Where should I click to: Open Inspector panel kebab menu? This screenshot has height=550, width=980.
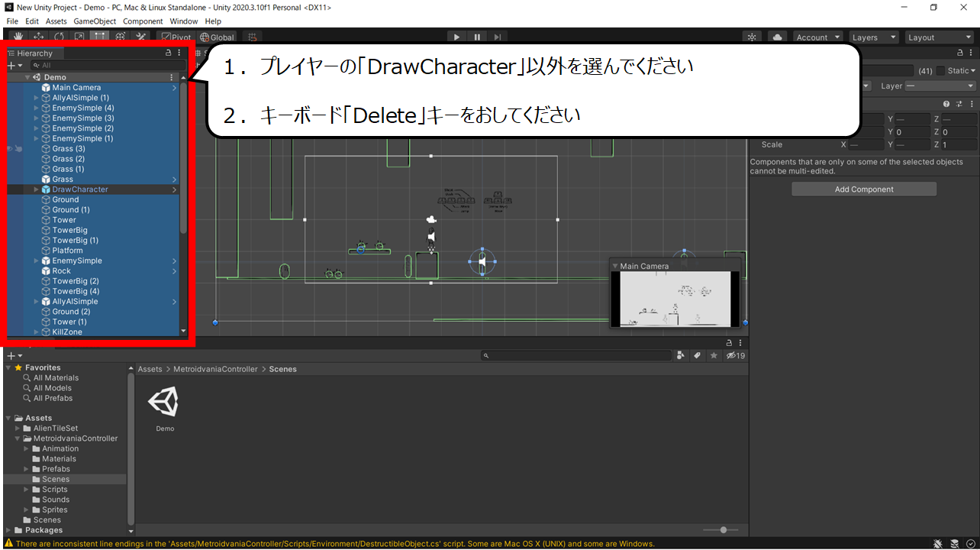971,53
